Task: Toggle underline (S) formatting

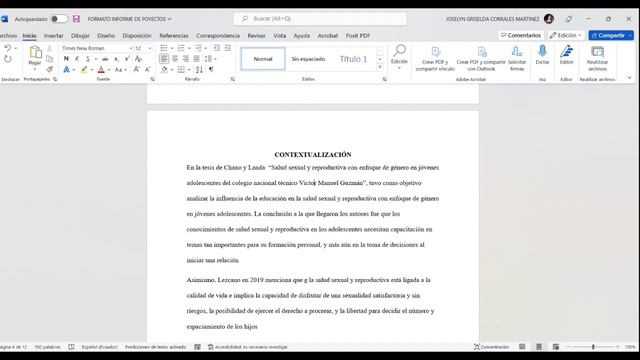Action: coord(87,59)
